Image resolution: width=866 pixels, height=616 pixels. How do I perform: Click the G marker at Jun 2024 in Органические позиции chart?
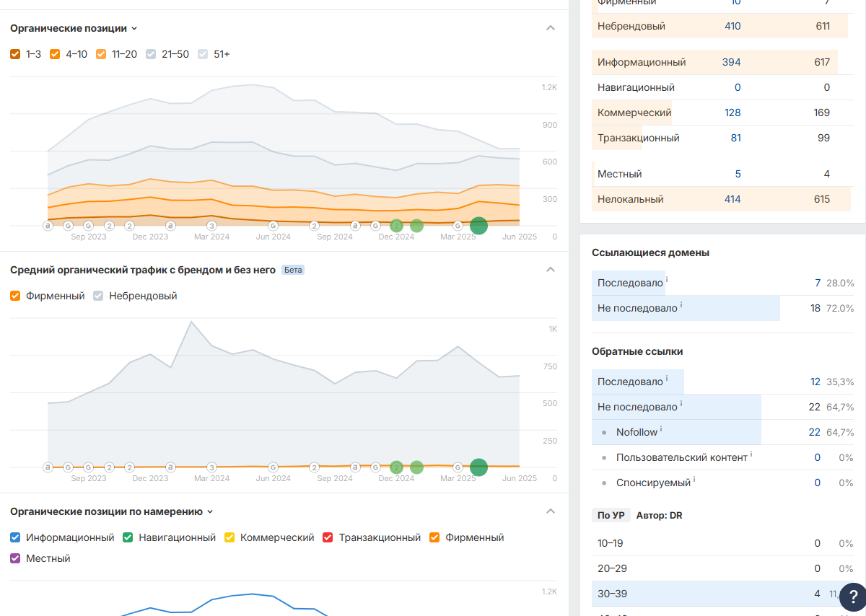pyautogui.click(x=274, y=226)
